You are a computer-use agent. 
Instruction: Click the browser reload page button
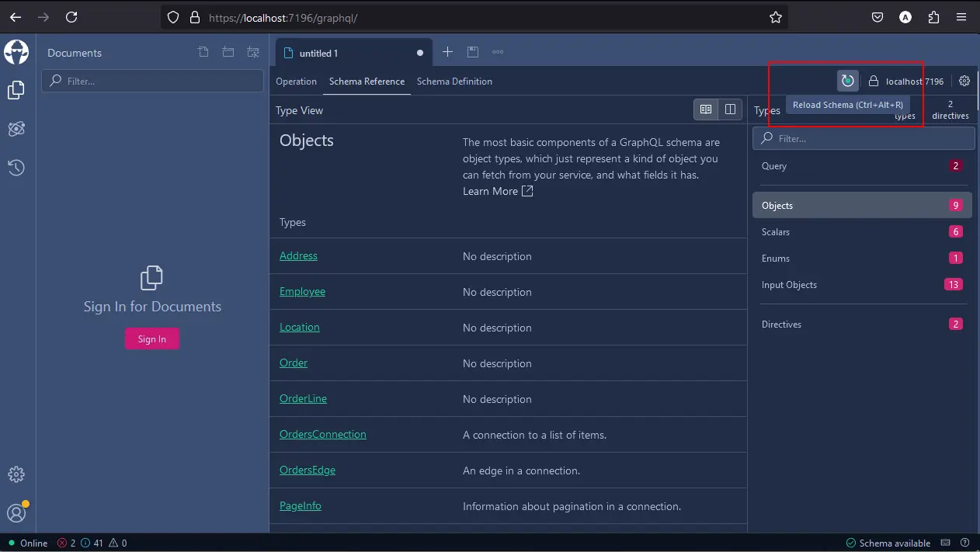(x=71, y=17)
